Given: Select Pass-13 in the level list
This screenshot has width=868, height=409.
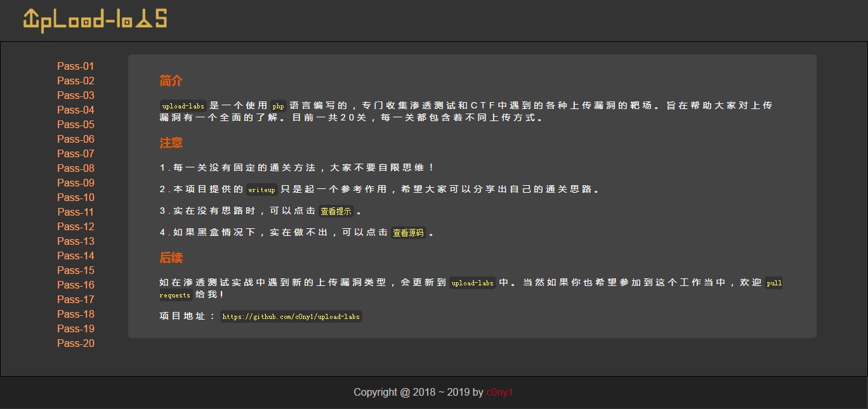Looking at the screenshot, I should (75, 241).
